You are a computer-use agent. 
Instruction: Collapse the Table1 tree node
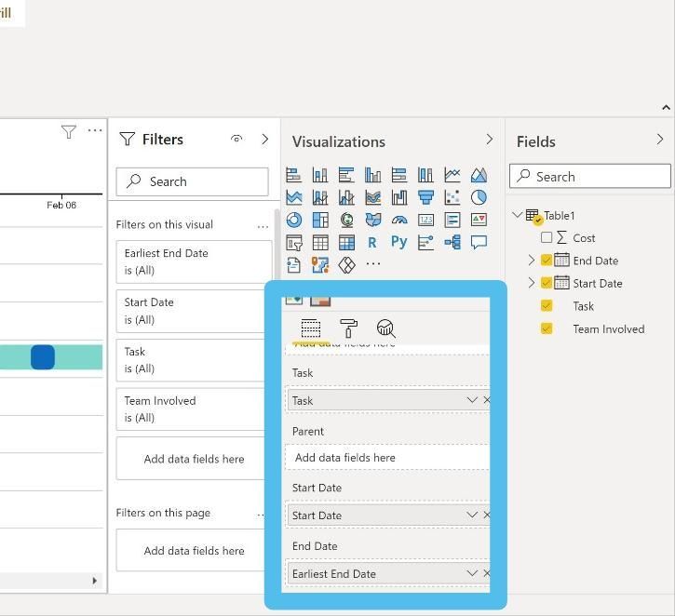[518, 214]
